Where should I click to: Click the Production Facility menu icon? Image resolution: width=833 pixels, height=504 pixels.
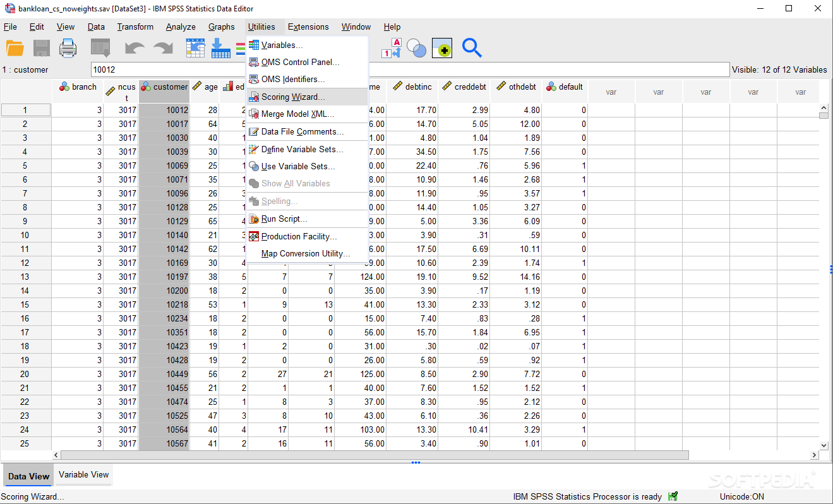pos(254,236)
